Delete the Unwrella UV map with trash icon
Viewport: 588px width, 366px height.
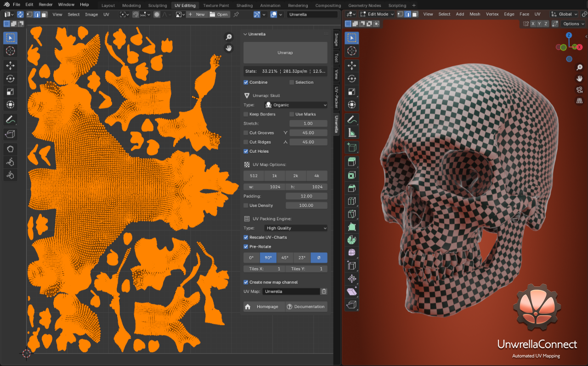(324, 292)
